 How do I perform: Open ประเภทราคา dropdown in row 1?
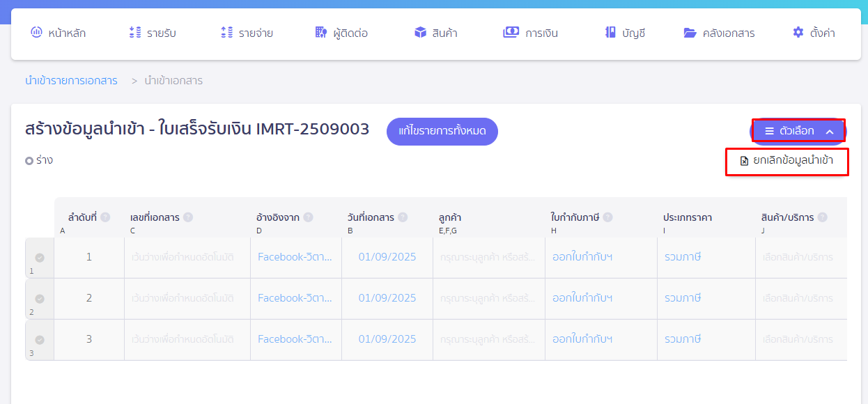pyautogui.click(x=705, y=257)
